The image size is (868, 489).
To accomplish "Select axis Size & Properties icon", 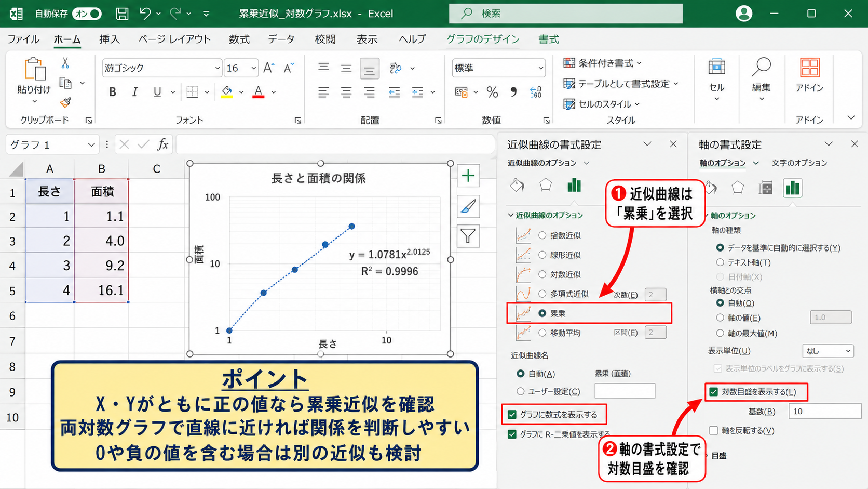I will pos(765,188).
